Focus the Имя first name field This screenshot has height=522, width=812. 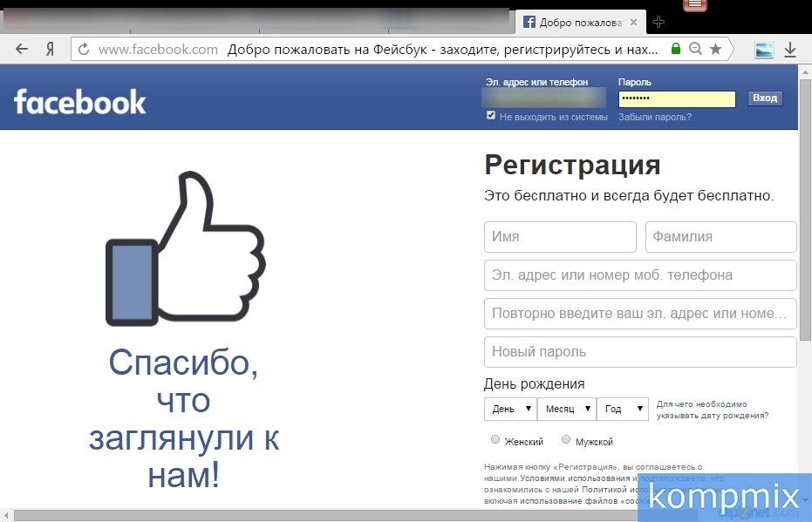(560, 237)
